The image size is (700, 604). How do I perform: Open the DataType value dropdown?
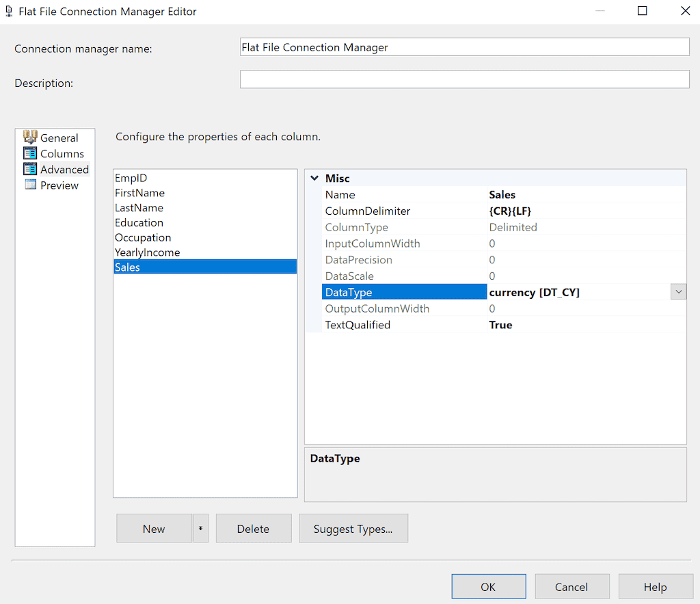[x=677, y=291]
